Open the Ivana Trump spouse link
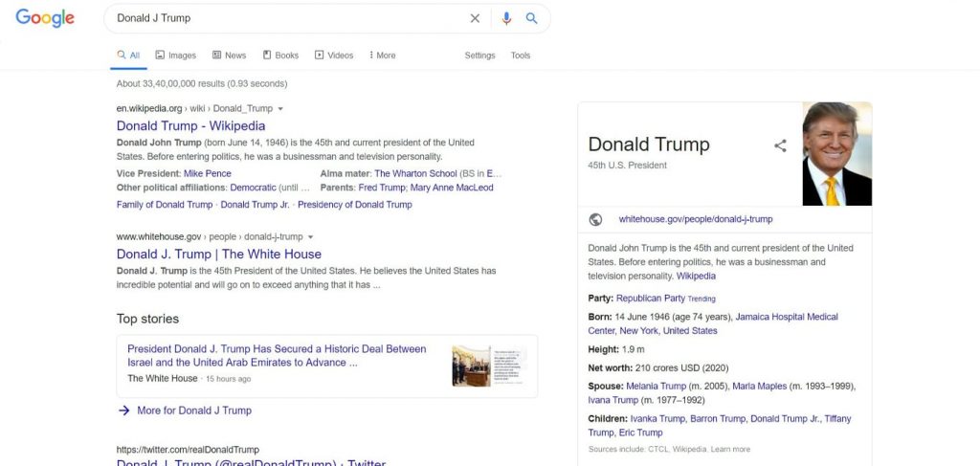The width and height of the screenshot is (980, 466). 613,400
